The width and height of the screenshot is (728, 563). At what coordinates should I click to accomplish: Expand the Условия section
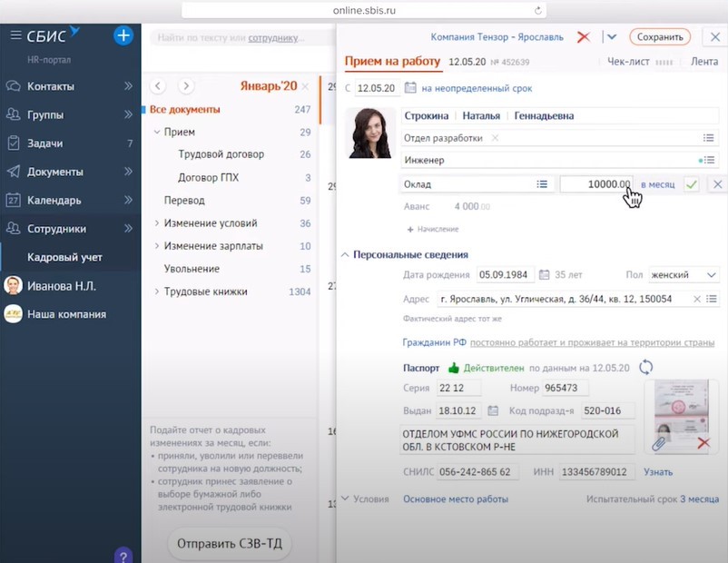[345, 499]
